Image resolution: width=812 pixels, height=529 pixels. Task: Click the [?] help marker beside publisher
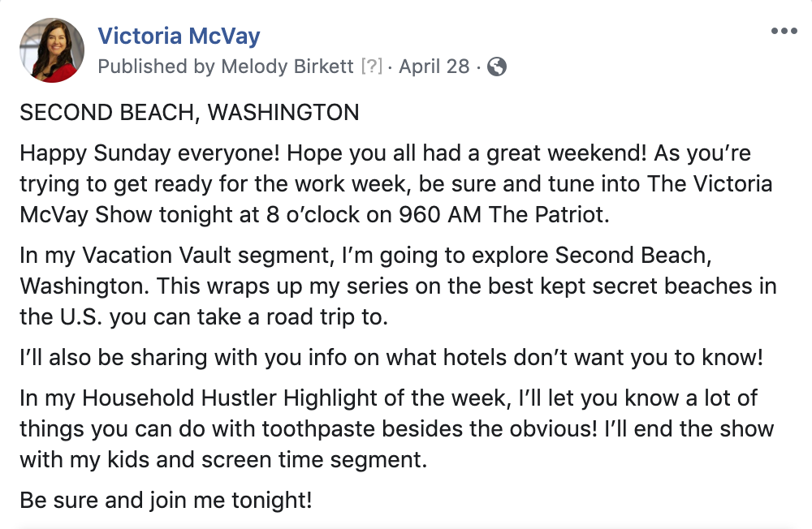(371, 67)
